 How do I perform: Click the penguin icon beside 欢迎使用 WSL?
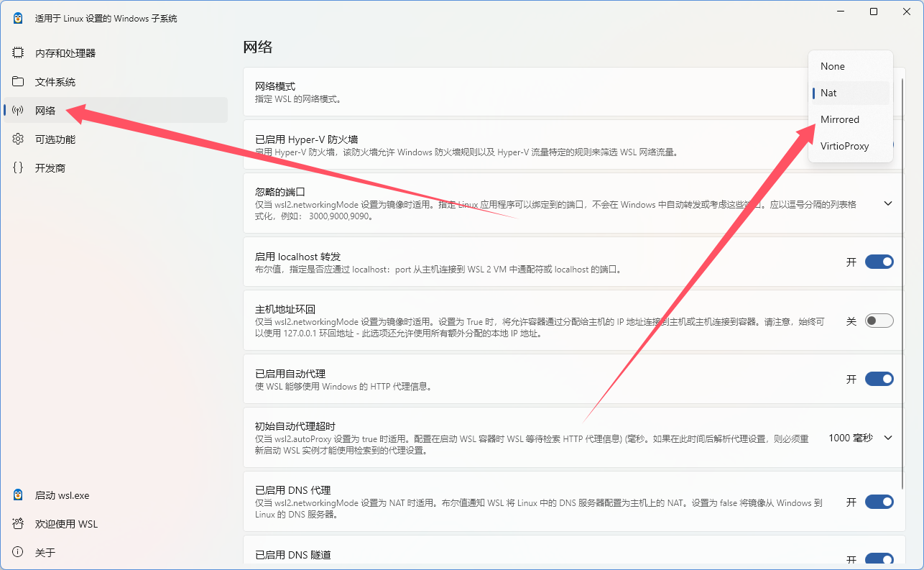click(x=18, y=524)
